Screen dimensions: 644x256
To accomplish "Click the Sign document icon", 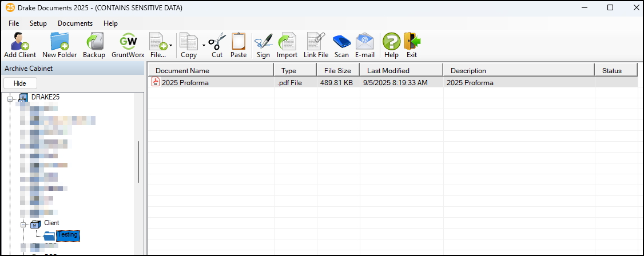I will [263, 45].
